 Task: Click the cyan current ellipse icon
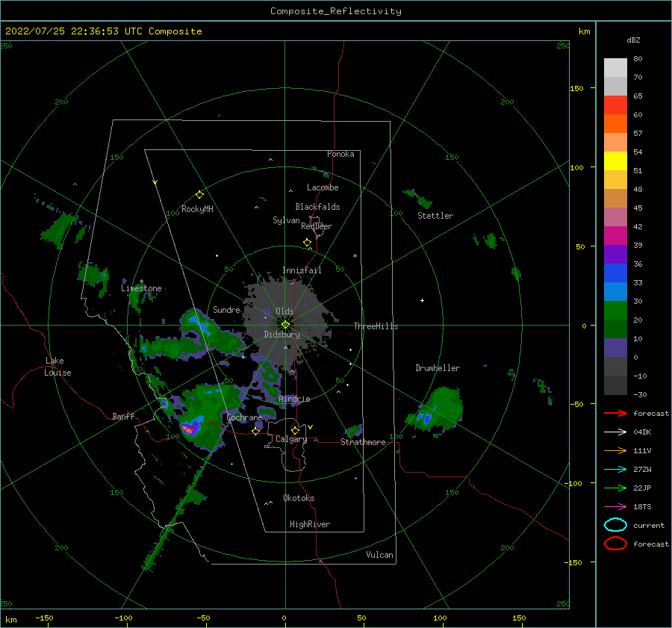coord(615,525)
